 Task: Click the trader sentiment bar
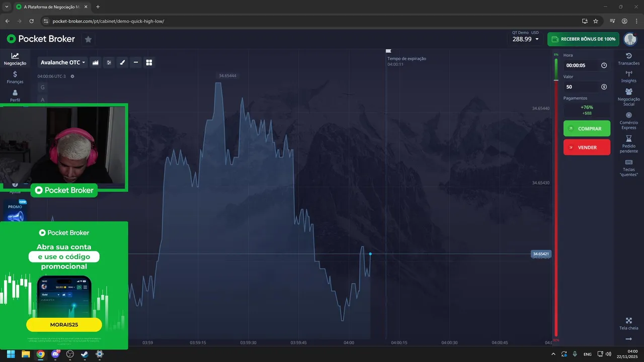click(x=556, y=197)
